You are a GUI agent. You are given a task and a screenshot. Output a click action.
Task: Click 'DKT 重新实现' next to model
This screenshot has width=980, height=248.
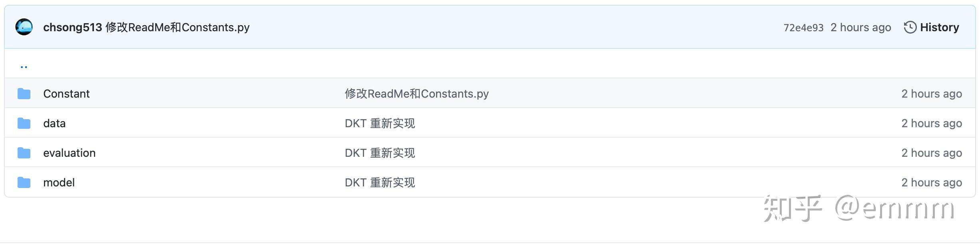[379, 182]
